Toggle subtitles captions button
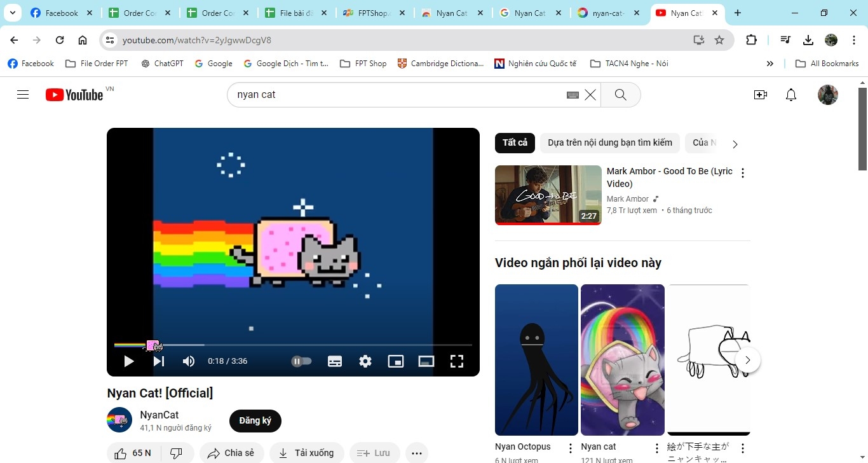The height and width of the screenshot is (463, 868). point(335,361)
